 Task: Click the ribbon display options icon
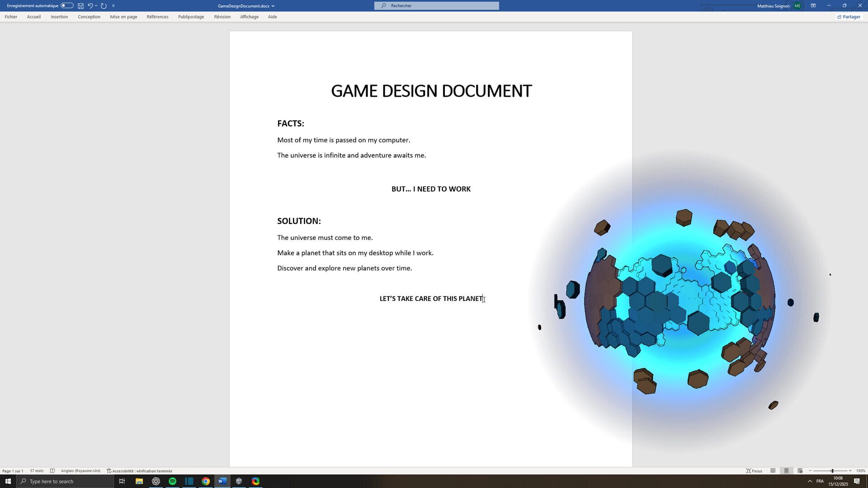(x=813, y=5)
